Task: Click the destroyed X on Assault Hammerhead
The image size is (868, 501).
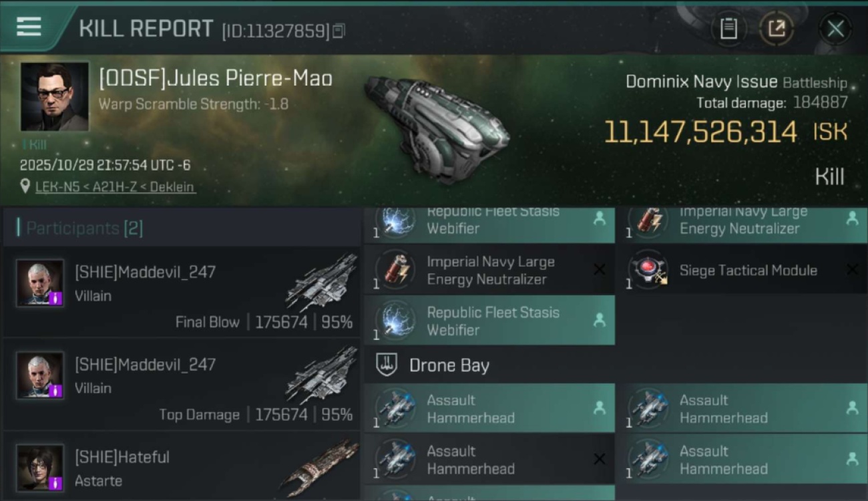Action: tap(600, 459)
